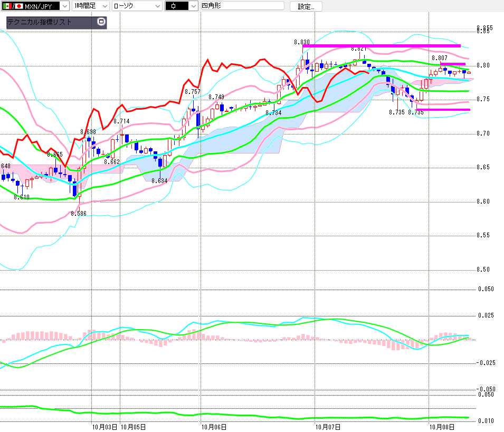
Task: Click the 8.70 price axis value
Action: (483, 133)
